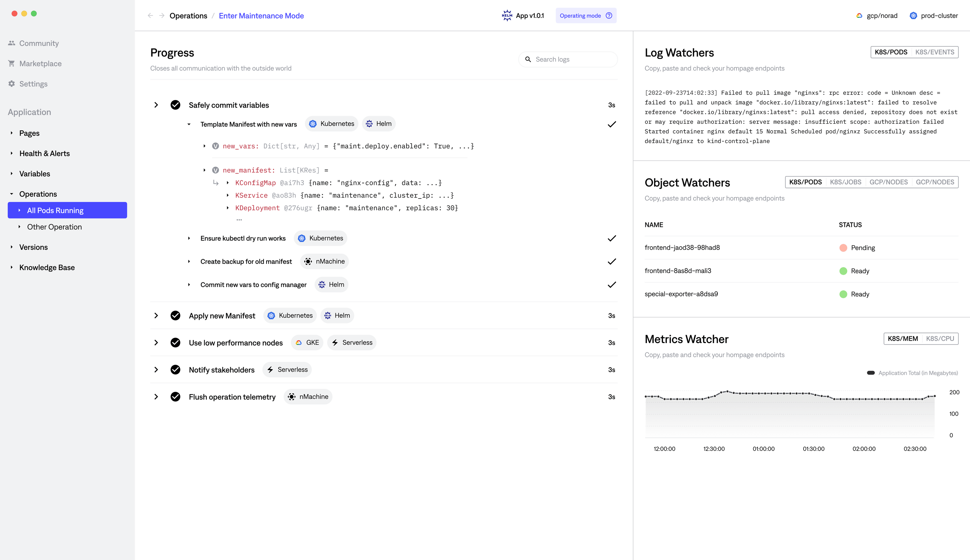Collapse the Template Manifest with new vars section
The height and width of the screenshot is (560, 970).
[x=189, y=124]
